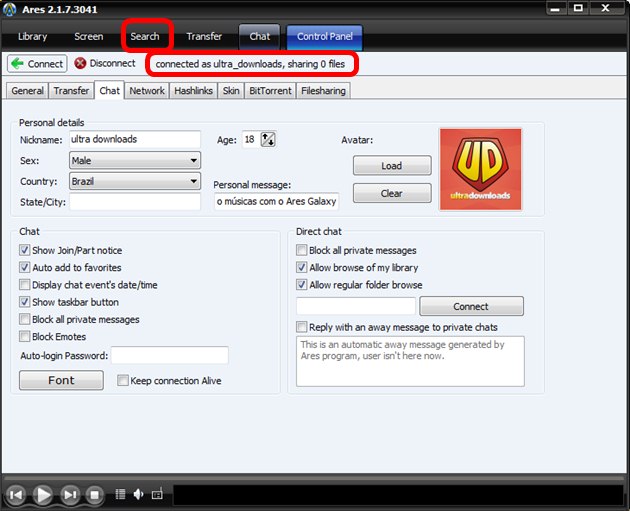Click the Ares logo icon in title bar
This screenshot has height=511, width=630.
coord(9,9)
